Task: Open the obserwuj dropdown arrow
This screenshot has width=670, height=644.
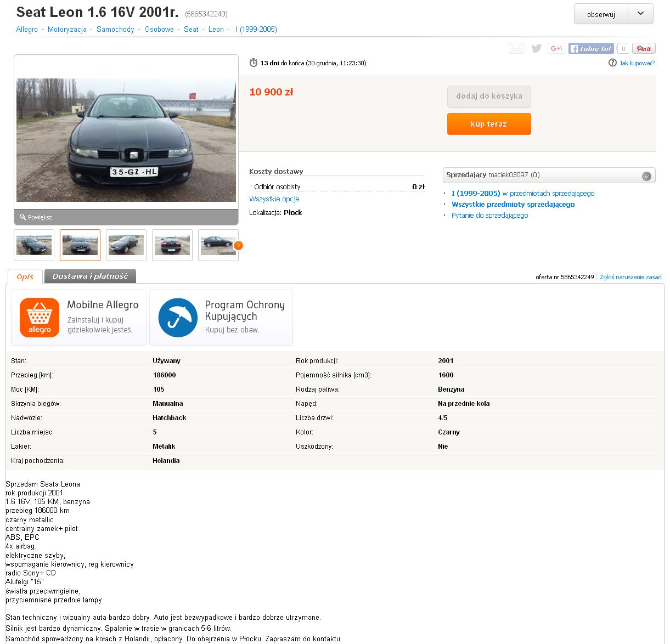Action: pos(641,14)
